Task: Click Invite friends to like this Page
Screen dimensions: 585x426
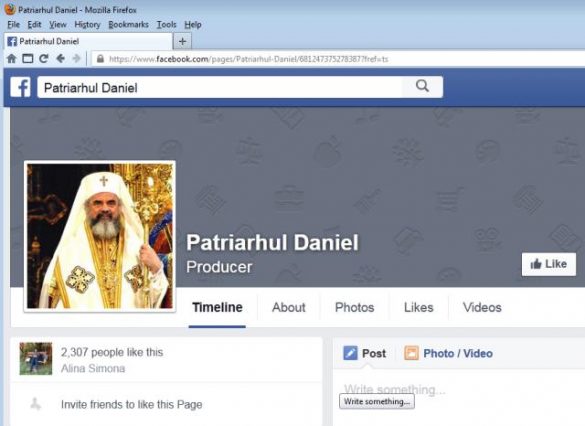Action: pyautogui.click(x=131, y=404)
